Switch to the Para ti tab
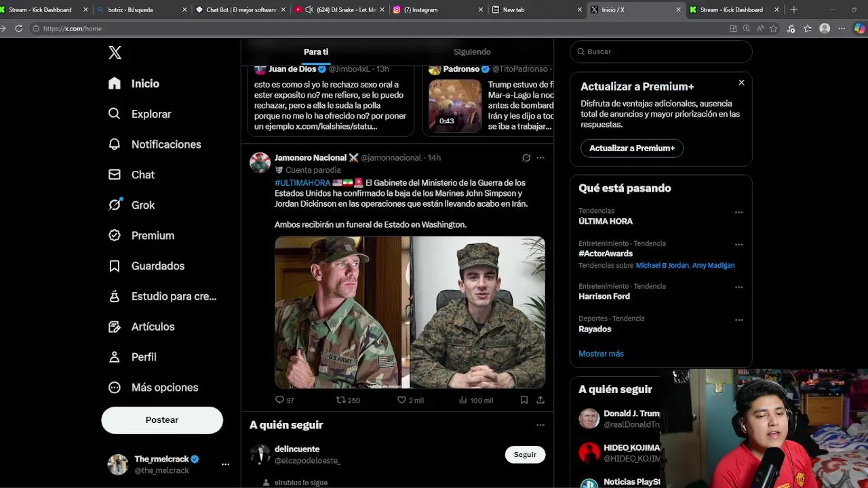Viewport: 868px width, 488px height. click(x=316, y=52)
